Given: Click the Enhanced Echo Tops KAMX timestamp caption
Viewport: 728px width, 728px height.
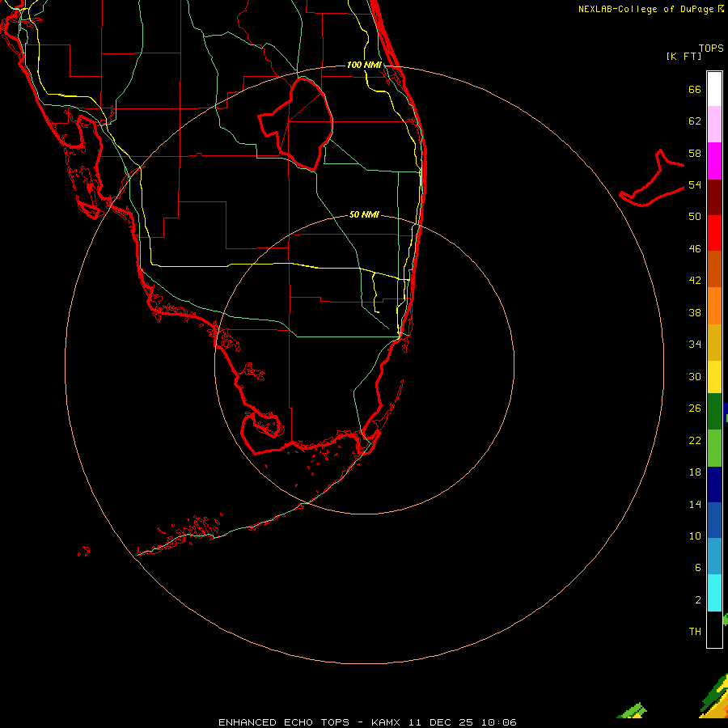Looking at the screenshot, I should tap(367, 722).
